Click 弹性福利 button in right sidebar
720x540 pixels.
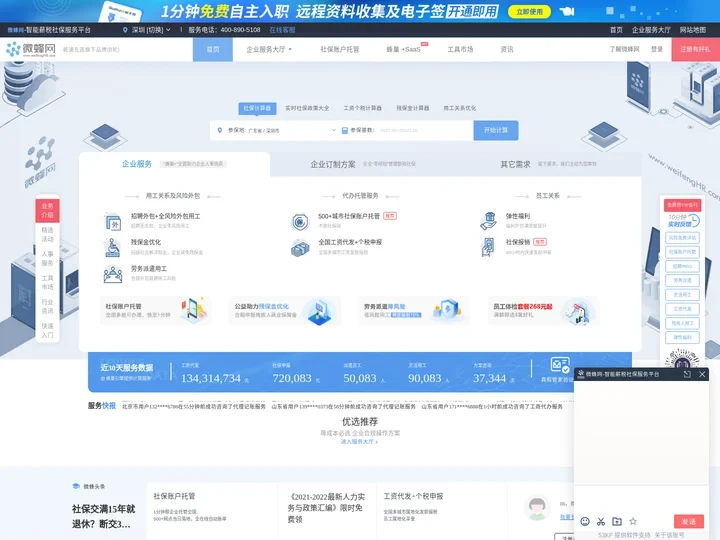click(682, 337)
